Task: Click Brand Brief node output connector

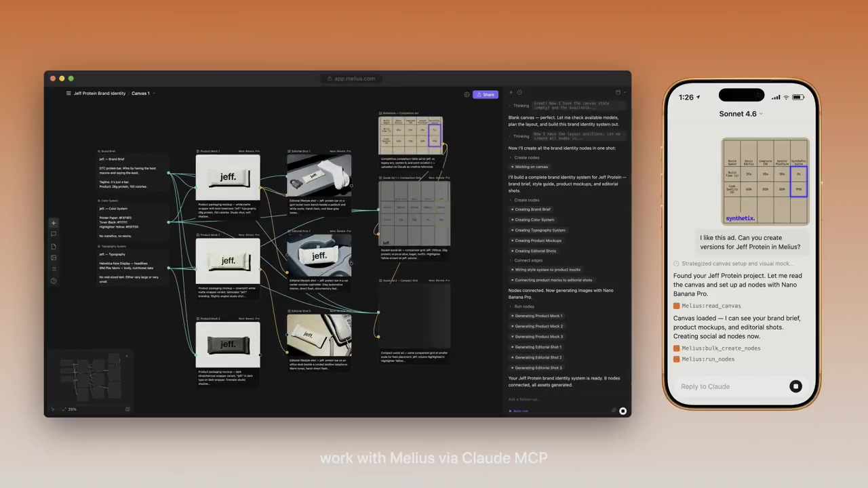Action: tap(169, 174)
